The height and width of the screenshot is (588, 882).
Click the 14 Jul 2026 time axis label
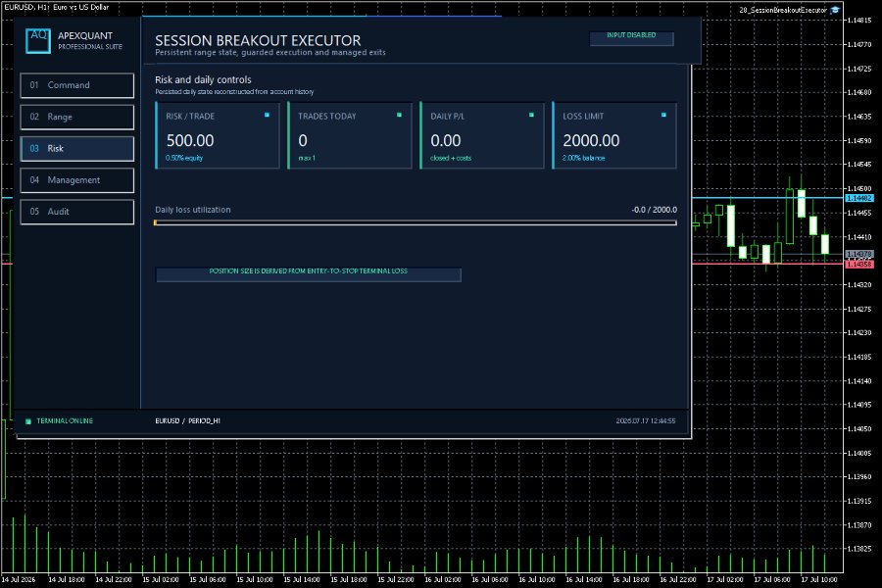click(x=18, y=579)
